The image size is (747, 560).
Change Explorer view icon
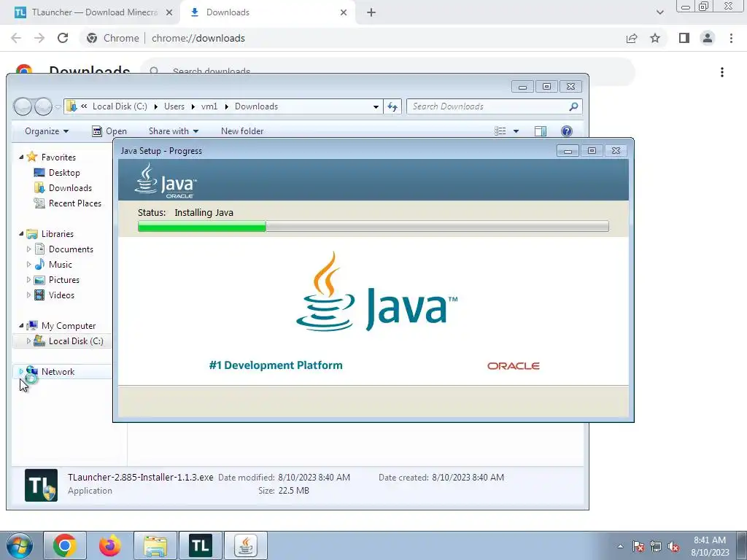coord(500,131)
